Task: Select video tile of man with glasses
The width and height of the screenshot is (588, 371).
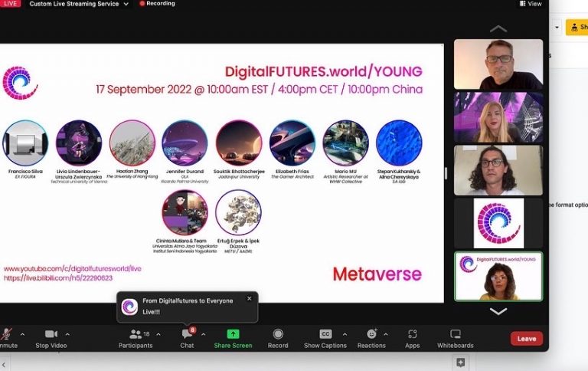Action: pos(498,64)
